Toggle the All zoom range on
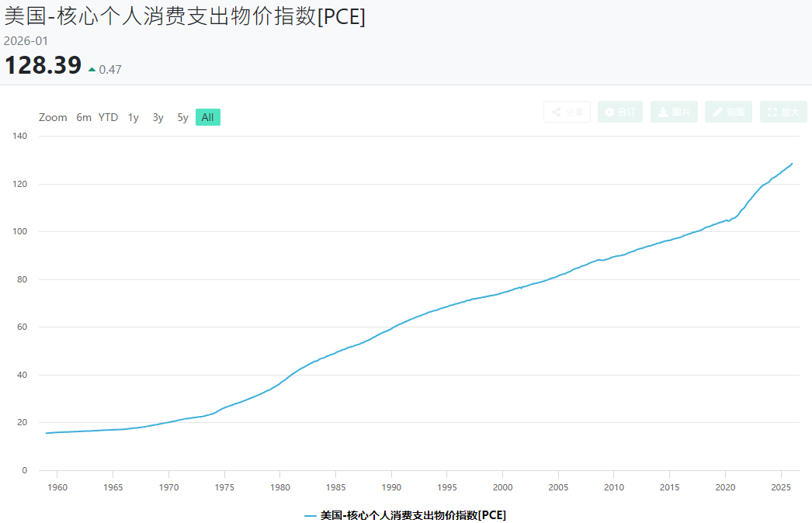 207,116
